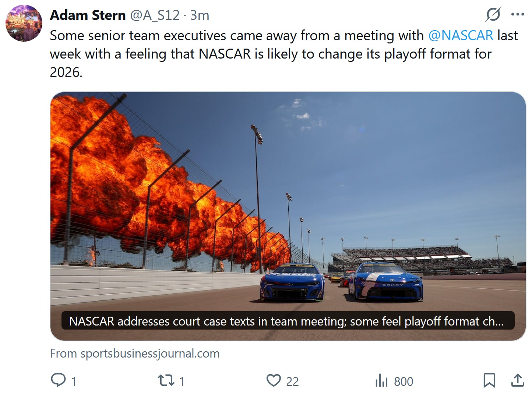Click the reply speech bubble icon
This screenshot has width=532, height=394.
(58, 380)
